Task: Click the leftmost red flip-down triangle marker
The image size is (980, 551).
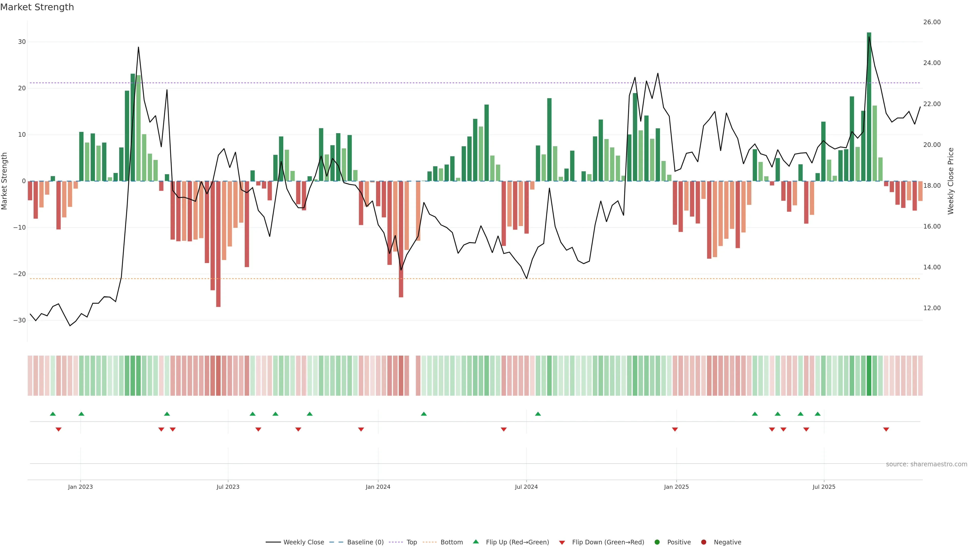Action: (59, 429)
